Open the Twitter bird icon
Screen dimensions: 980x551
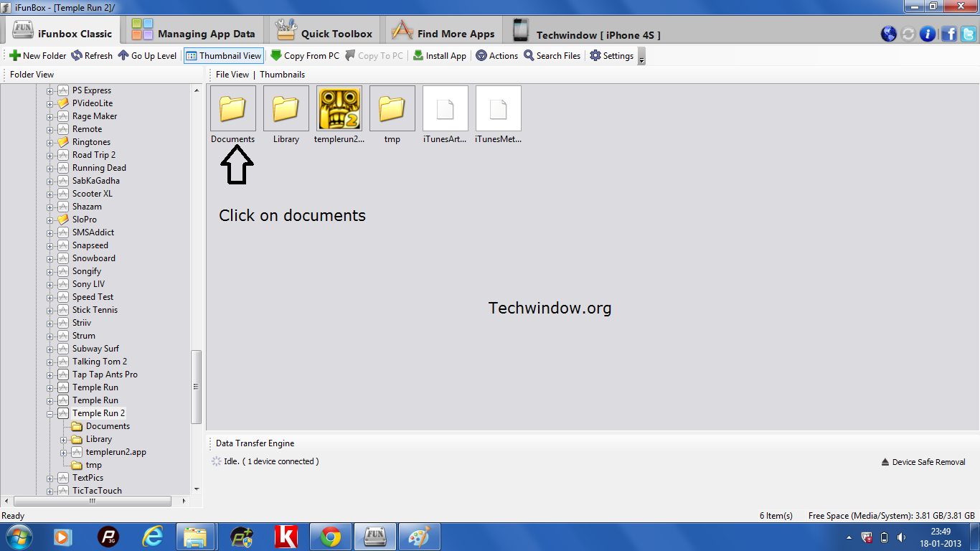[x=969, y=34]
